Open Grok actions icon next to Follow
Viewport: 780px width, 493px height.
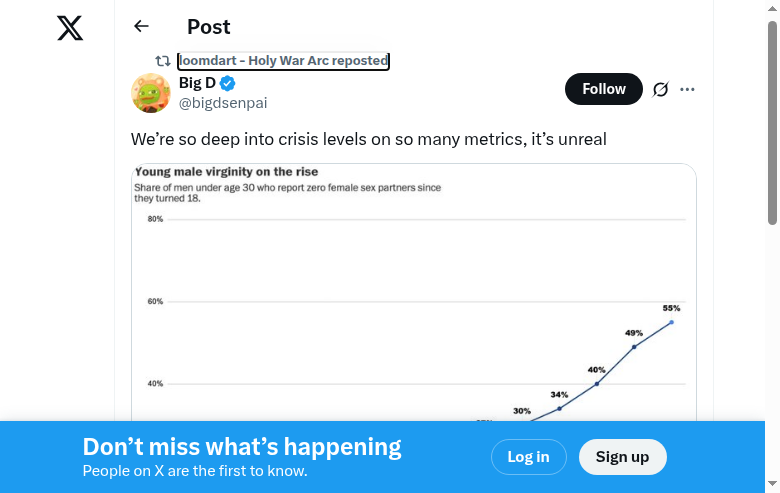[x=660, y=89]
